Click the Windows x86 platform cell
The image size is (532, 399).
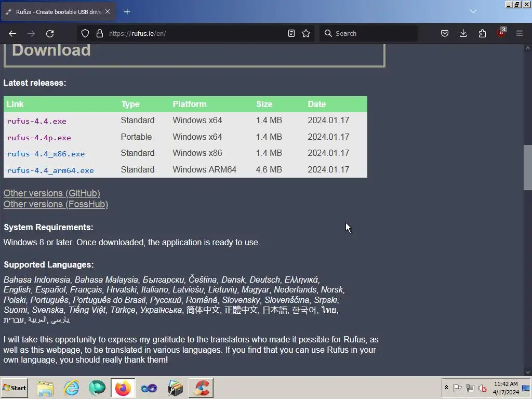[x=197, y=153]
